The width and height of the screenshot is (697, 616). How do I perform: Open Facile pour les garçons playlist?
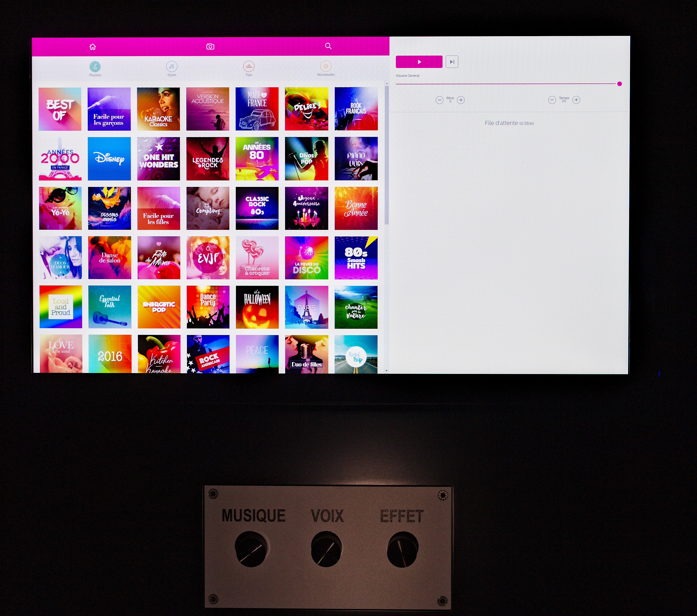[109, 109]
